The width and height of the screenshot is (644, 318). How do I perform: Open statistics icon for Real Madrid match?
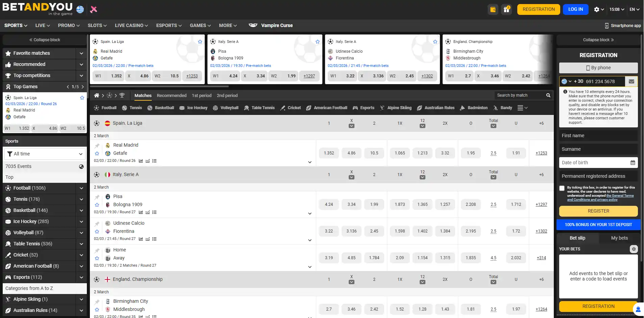pyautogui.click(x=141, y=161)
